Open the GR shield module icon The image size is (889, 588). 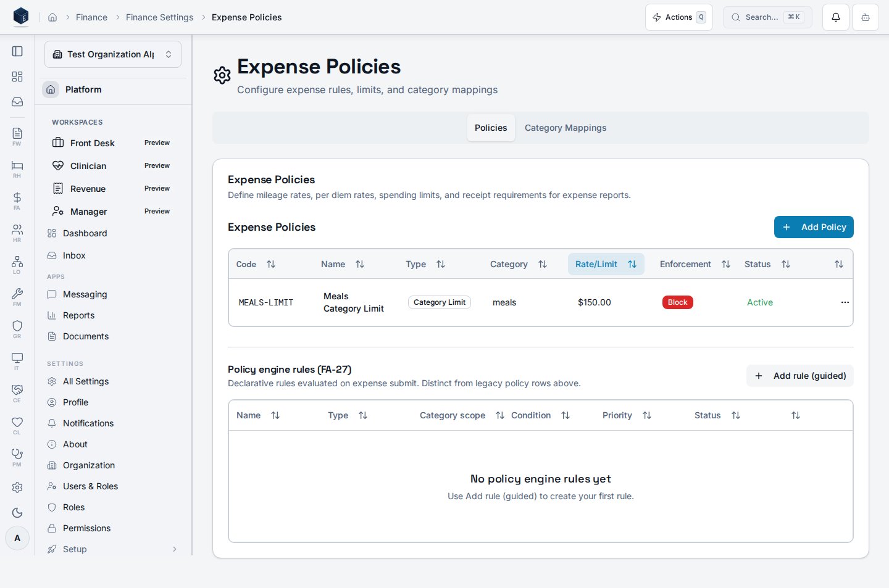[17, 329]
